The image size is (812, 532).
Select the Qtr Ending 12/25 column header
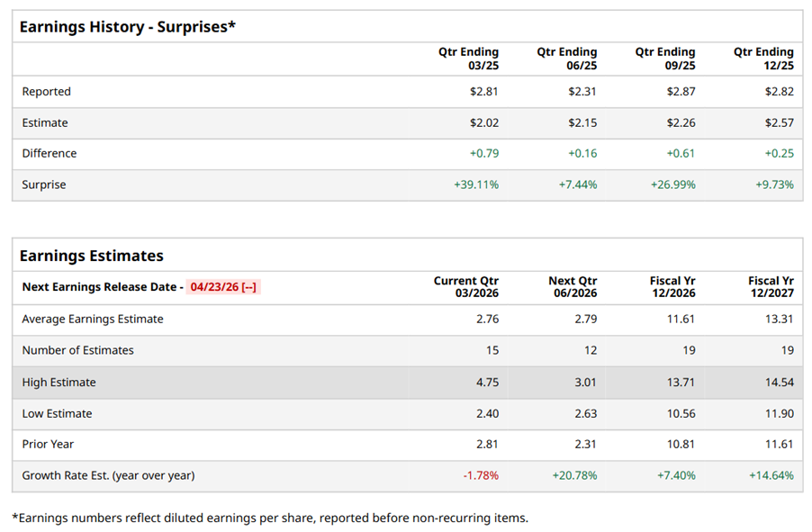tap(763, 59)
